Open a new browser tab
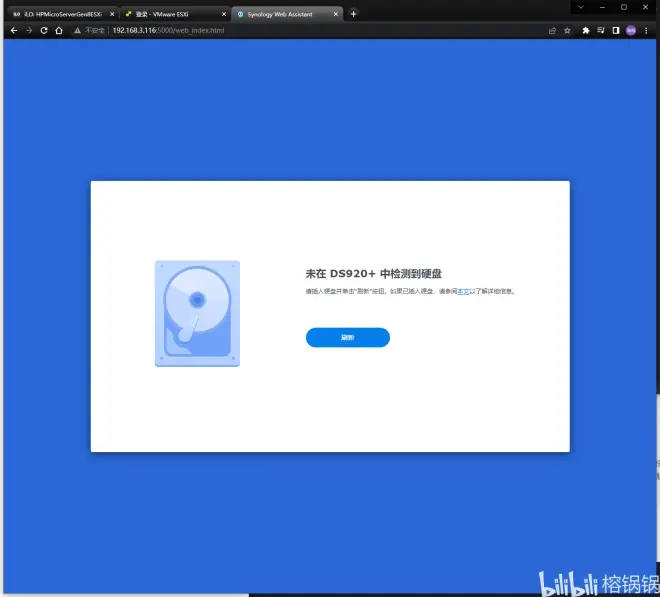This screenshot has height=597, width=660. click(354, 14)
